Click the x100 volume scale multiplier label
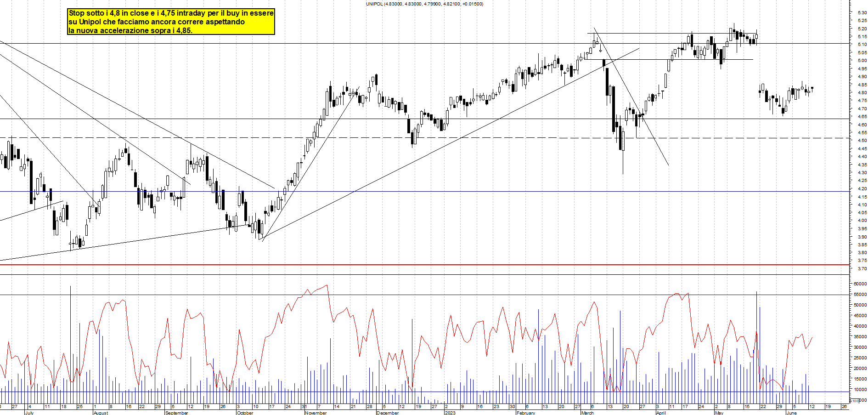Viewport: 868px width, 415px height. click(854, 401)
